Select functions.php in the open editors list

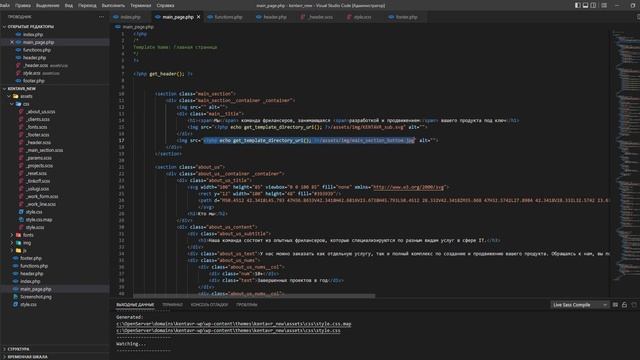tap(37, 50)
